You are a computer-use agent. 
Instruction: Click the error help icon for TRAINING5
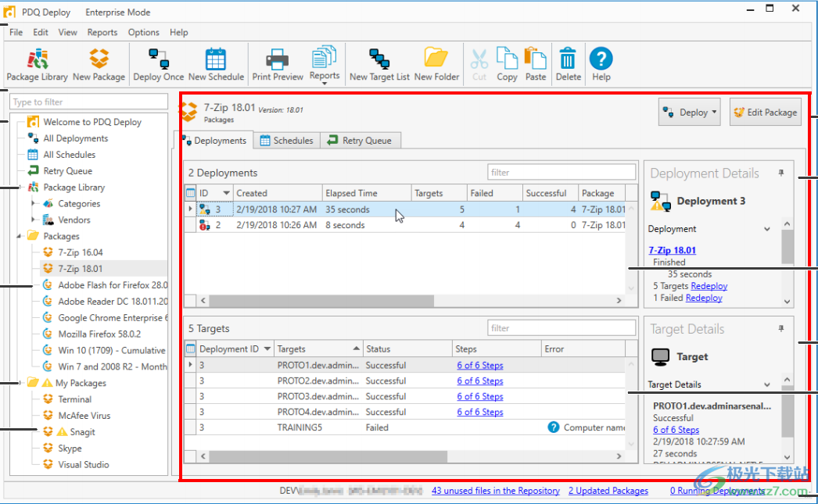coord(553,427)
